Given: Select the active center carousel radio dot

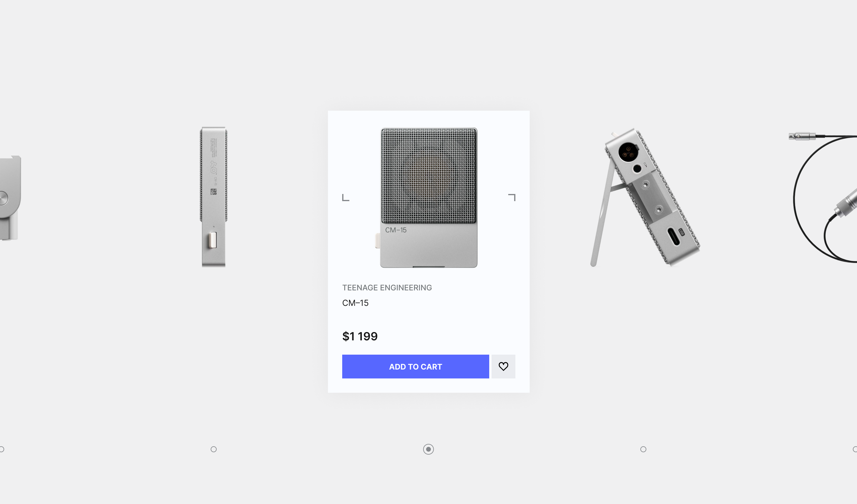Looking at the screenshot, I should click(428, 449).
